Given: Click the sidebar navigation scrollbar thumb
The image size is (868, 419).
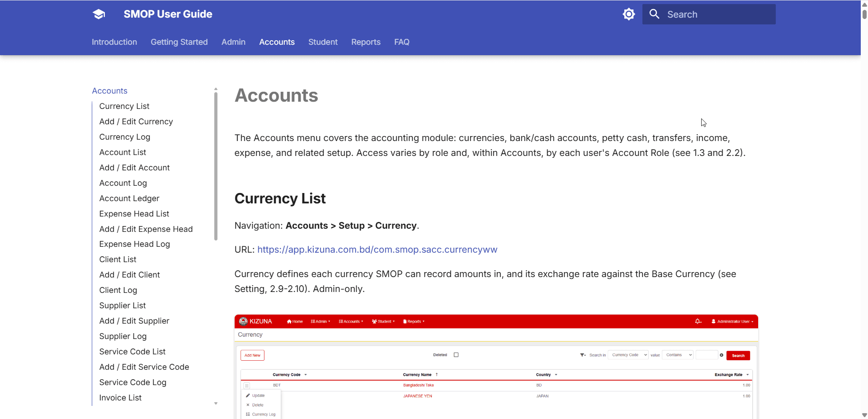Looking at the screenshot, I should click(216, 166).
